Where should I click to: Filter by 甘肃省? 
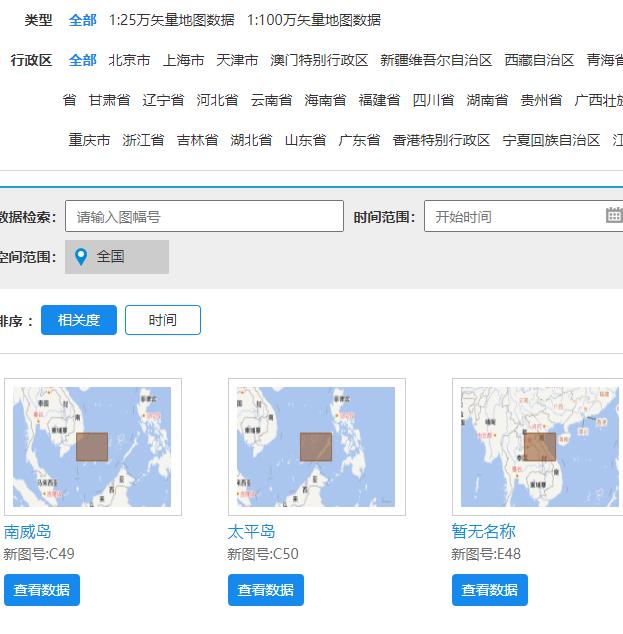[109, 100]
